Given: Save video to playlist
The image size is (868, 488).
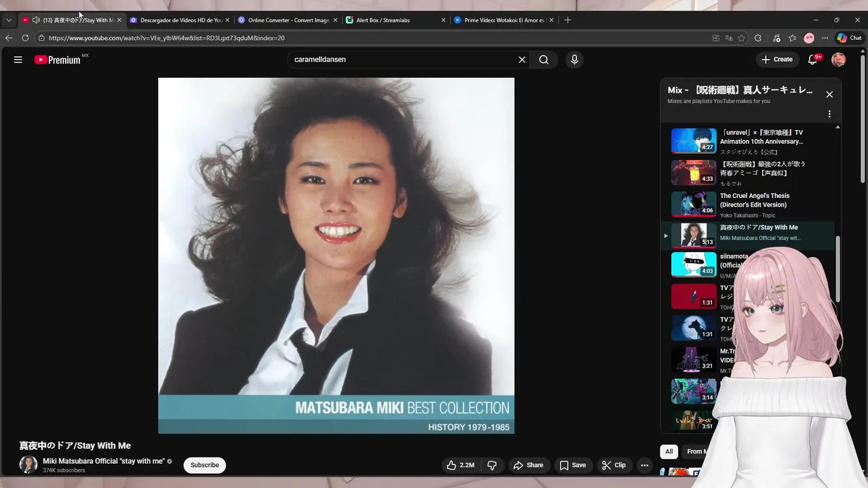Looking at the screenshot, I should pyautogui.click(x=572, y=465).
